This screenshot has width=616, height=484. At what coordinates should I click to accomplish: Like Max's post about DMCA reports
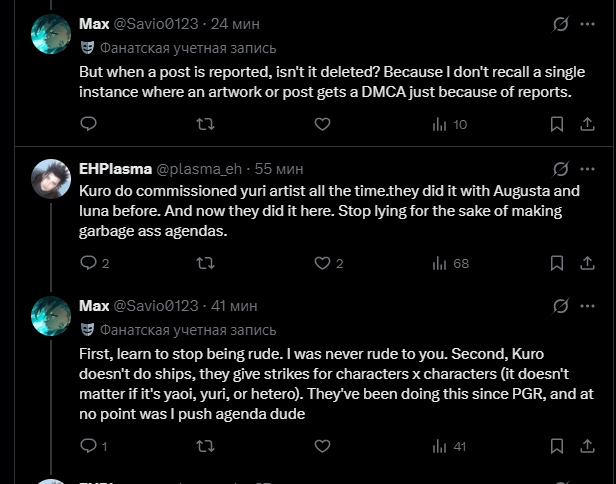[x=322, y=124]
